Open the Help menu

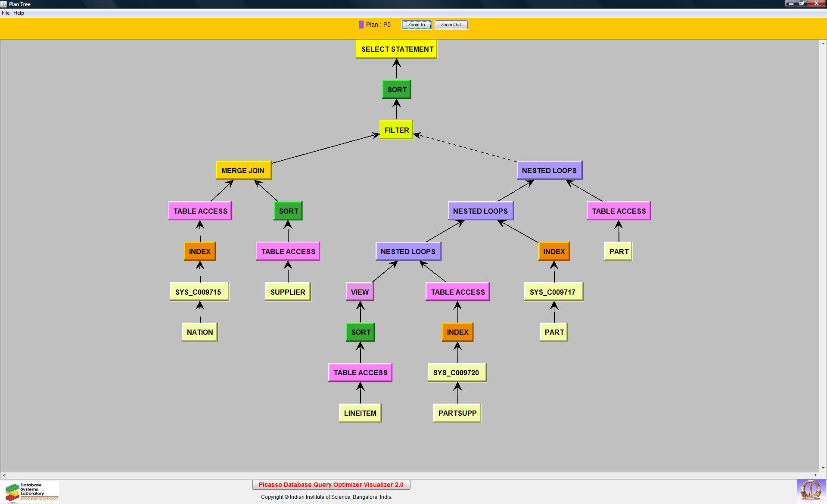coord(19,13)
